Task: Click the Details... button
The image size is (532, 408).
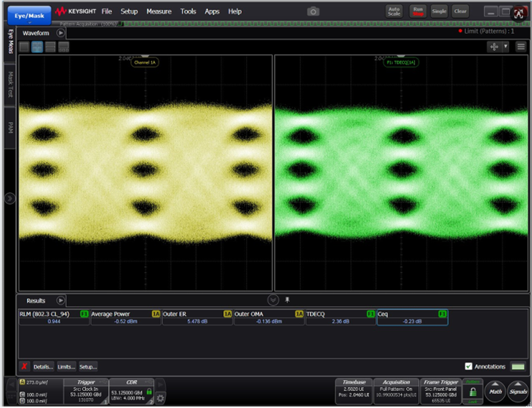Action: click(43, 367)
